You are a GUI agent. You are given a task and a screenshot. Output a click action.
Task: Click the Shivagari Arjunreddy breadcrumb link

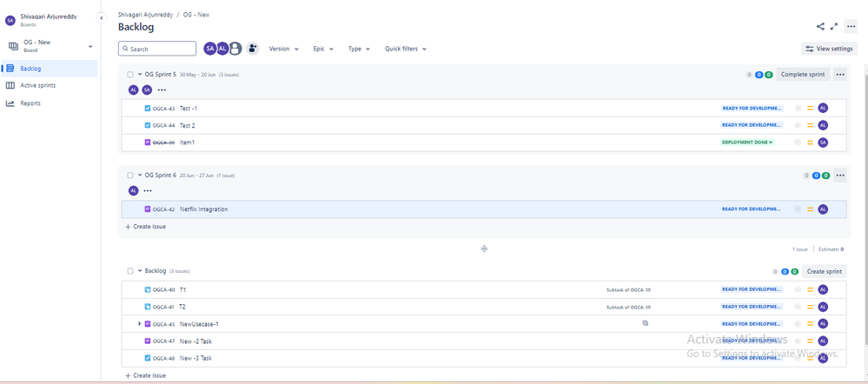click(x=145, y=15)
